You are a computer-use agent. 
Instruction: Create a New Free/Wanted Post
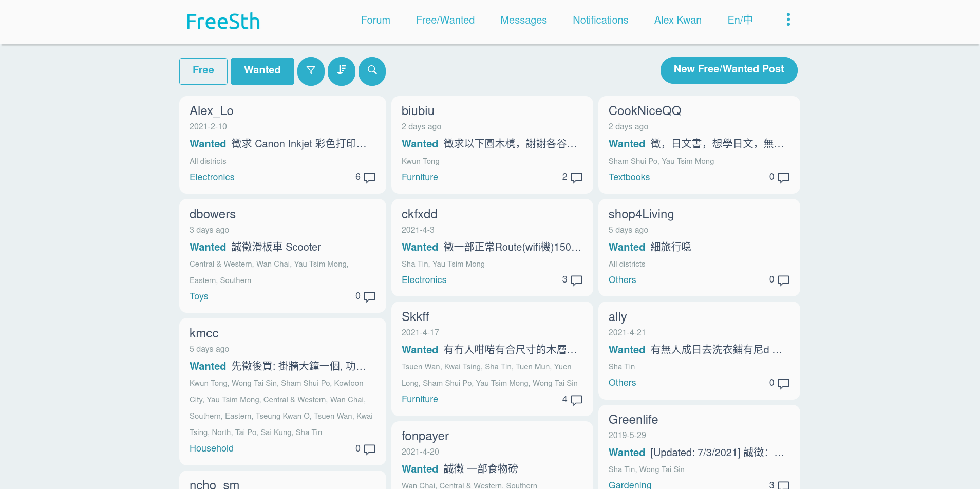728,70
